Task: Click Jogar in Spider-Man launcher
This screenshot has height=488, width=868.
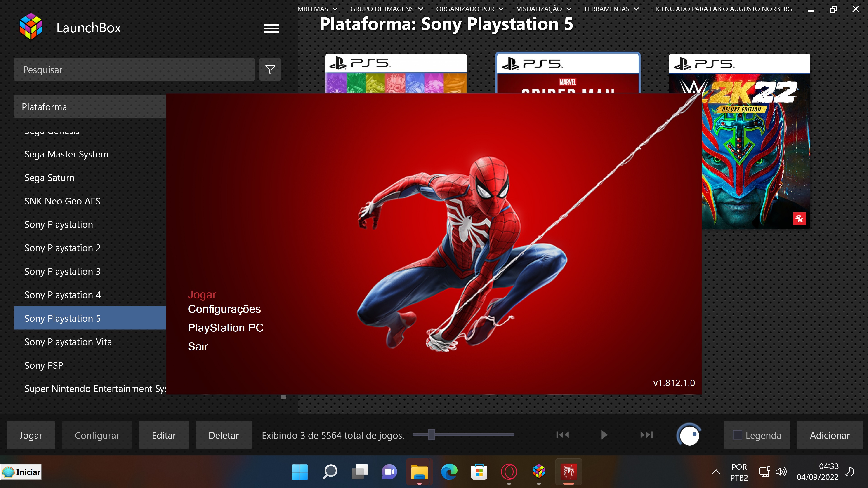Action: point(202,295)
